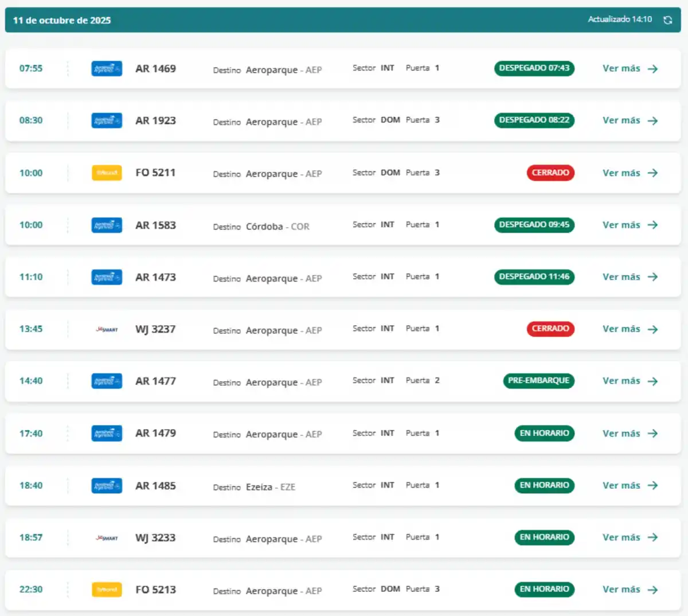The height and width of the screenshot is (616, 688).
Task: Click the airline logo for flight AR 1473
Action: 107,277
